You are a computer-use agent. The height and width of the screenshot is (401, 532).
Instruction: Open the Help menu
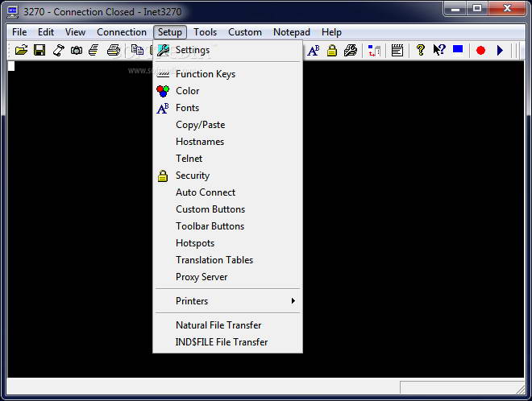pos(331,32)
